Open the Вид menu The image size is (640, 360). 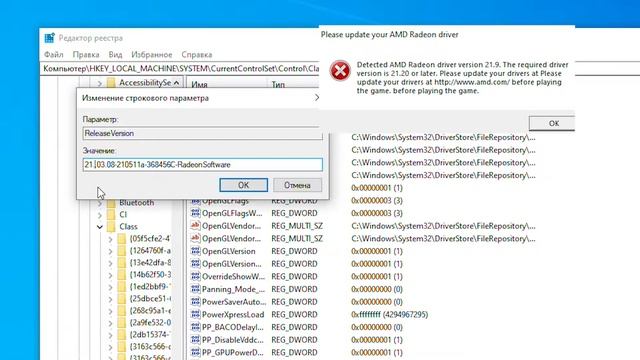point(116,54)
